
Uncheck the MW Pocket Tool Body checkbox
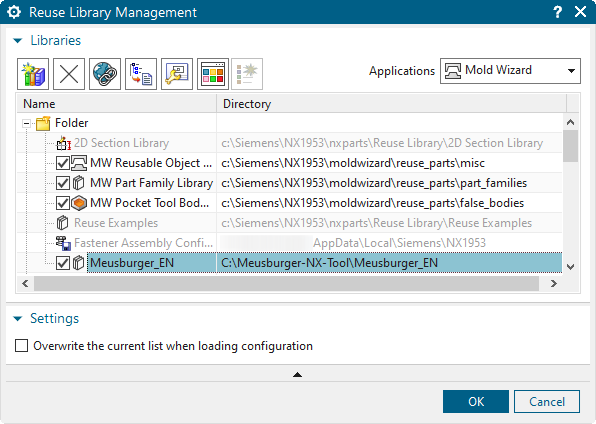(63, 203)
